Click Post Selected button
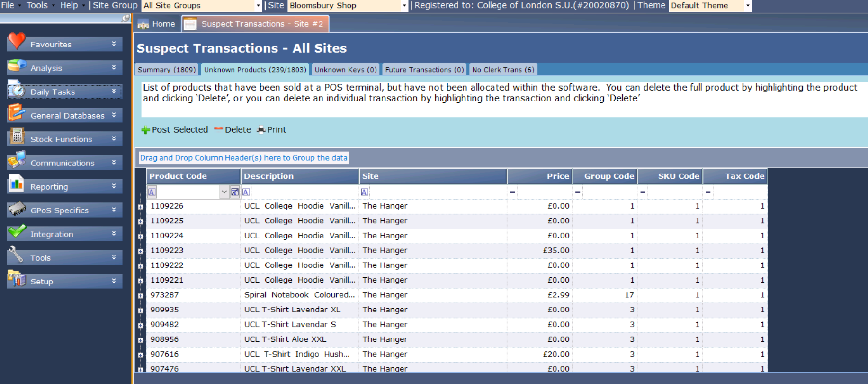 point(175,130)
